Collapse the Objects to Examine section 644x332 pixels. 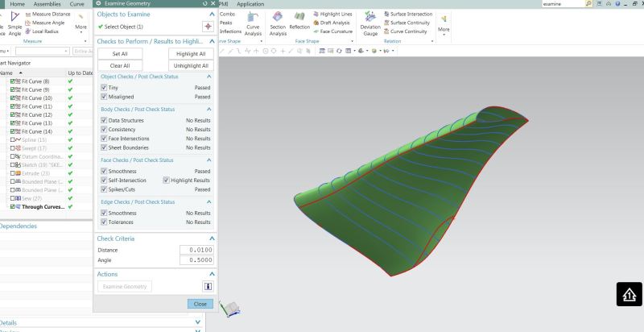(212, 14)
